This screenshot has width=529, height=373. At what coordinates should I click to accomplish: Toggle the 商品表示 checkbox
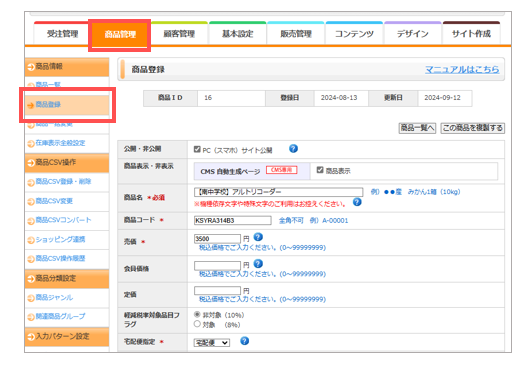[320, 170]
